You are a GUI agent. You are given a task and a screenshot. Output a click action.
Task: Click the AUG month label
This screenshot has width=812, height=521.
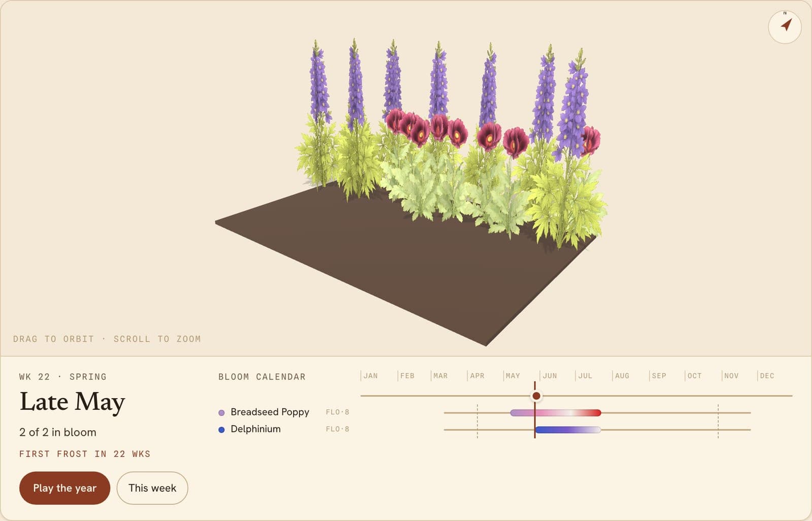pyautogui.click(x=622, y=376)
